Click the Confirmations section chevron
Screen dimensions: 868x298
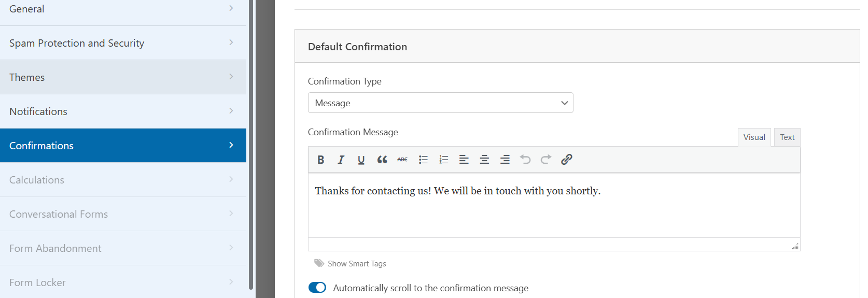231,145
